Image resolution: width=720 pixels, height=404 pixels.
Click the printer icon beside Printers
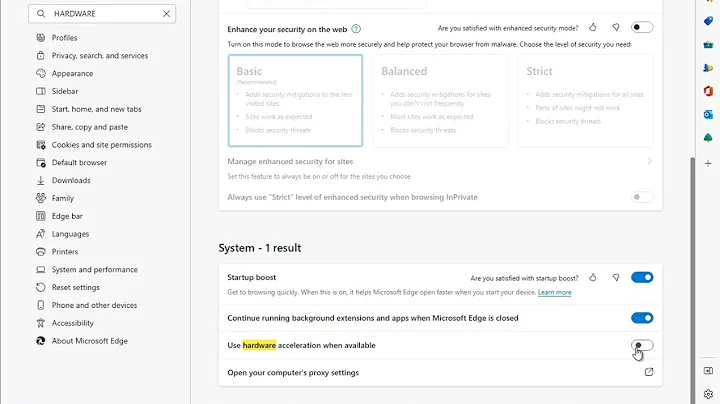(41, 252)
